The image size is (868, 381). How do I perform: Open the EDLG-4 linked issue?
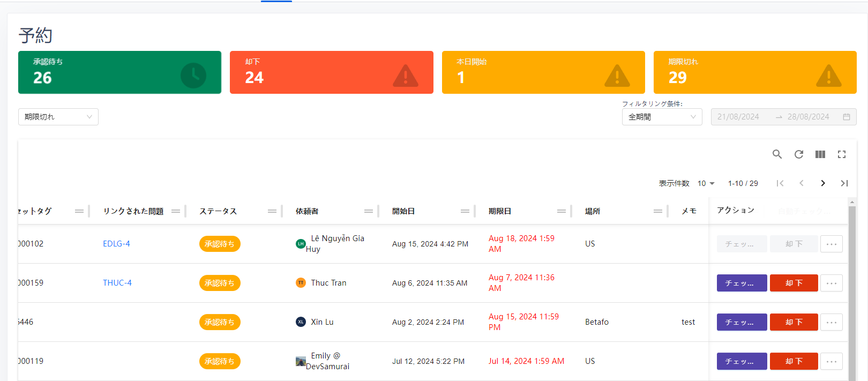pyautogui.click(x=116, y=244)
